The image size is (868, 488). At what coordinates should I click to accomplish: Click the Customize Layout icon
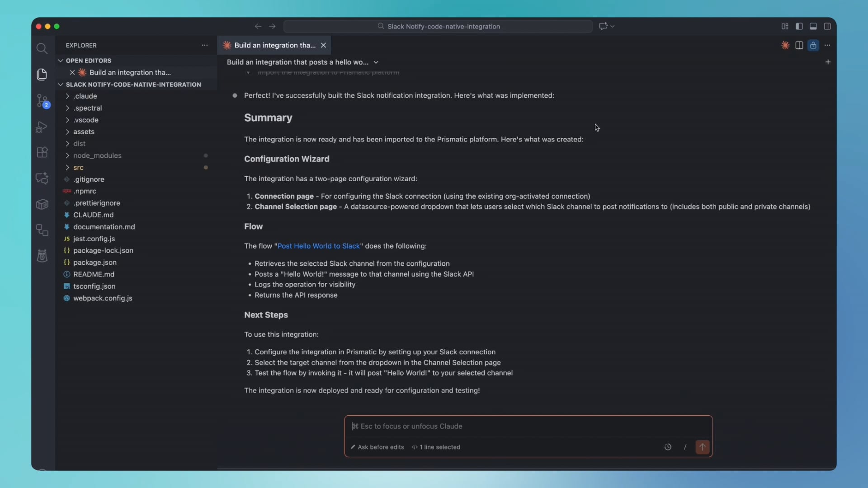(785, 26)
